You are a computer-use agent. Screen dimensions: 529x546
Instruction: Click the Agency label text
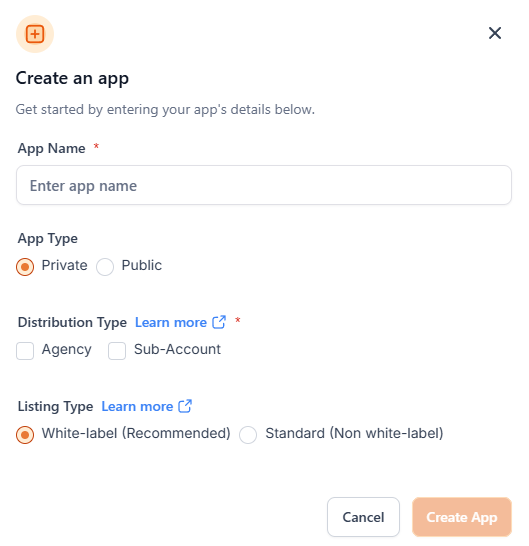click(67, 349)
